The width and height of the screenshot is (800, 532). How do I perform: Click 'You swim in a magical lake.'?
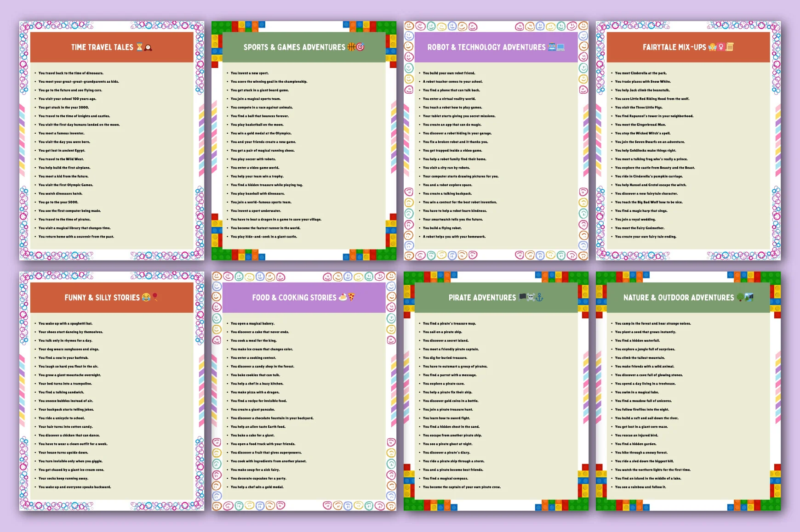click(x=637, y=392)
